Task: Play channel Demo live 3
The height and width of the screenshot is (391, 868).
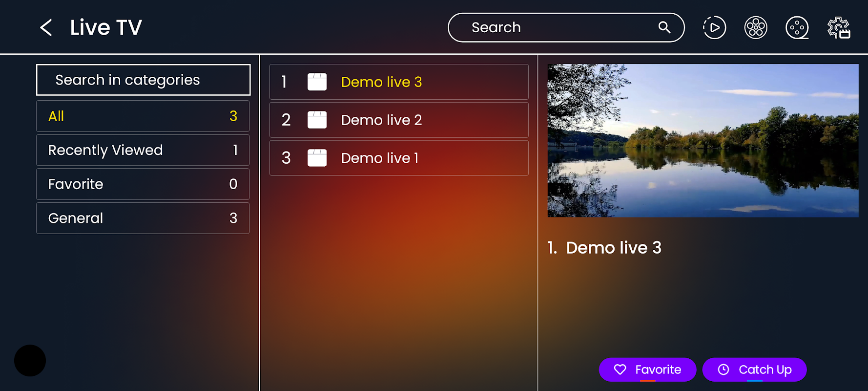Action: (399, 82)
